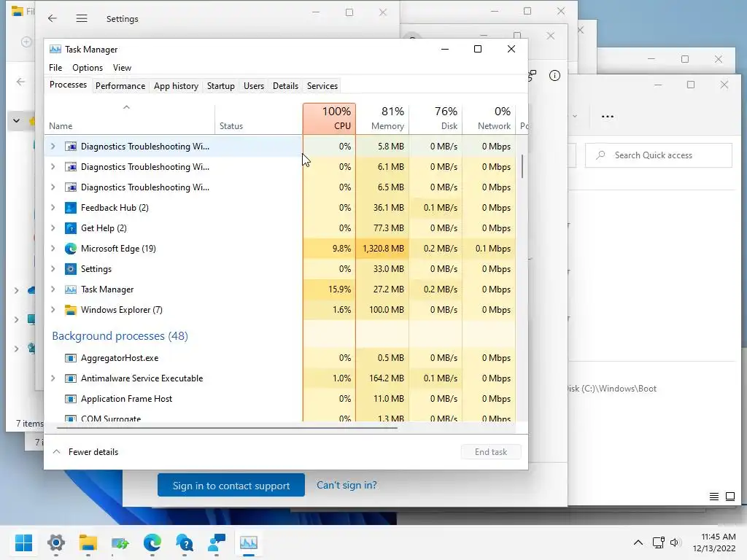Image resolution: width=747 pixels, height=560 pixels.
Task: Click the Task Manager process row icon
Action: click(x=71, y=289)
